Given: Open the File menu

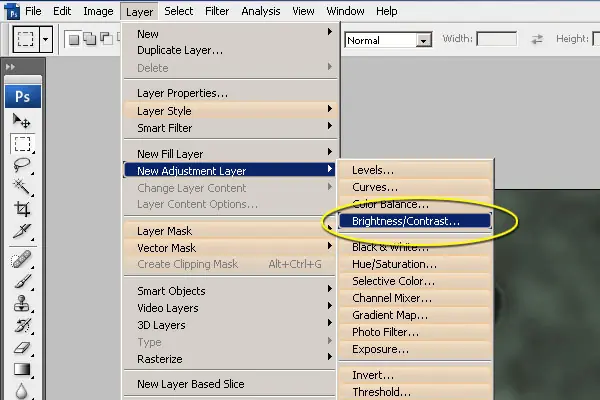Looking at the screenshot, I should [x=33, y=11].
